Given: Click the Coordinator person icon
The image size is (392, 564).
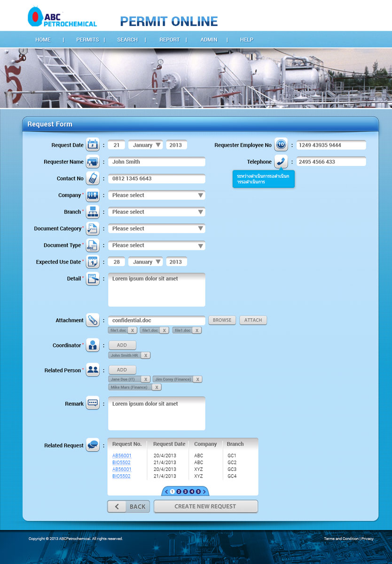Looking at the screenshot, I should pyautogui.click(x=93, y=345).
